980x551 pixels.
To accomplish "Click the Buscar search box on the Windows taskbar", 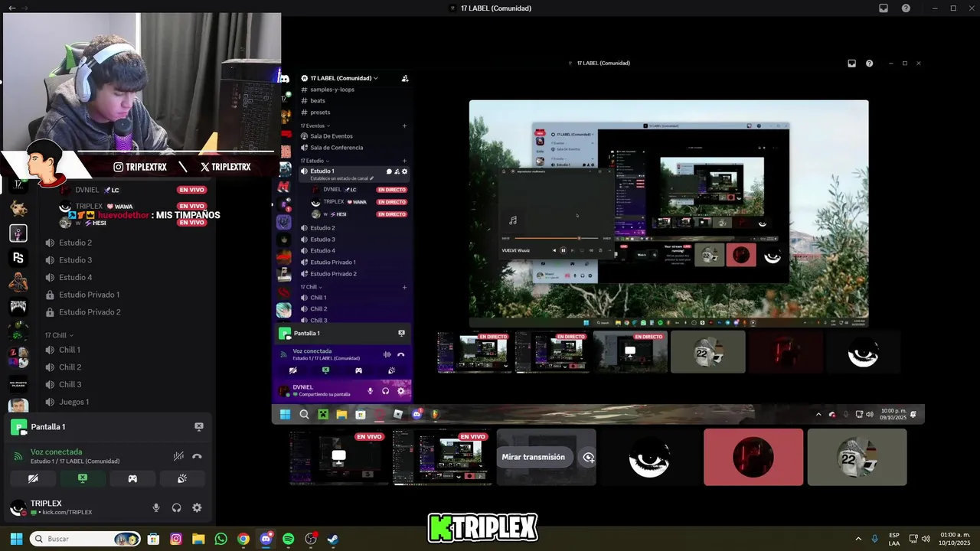I will (84, 539).
